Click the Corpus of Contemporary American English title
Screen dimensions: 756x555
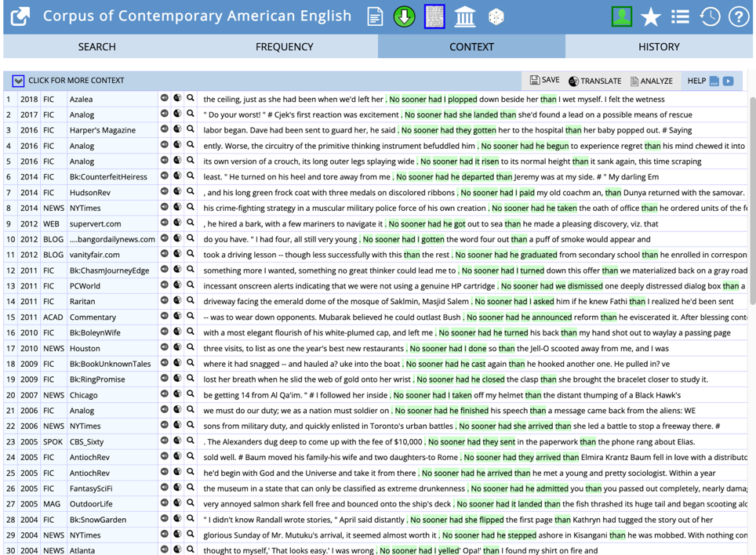197,16
